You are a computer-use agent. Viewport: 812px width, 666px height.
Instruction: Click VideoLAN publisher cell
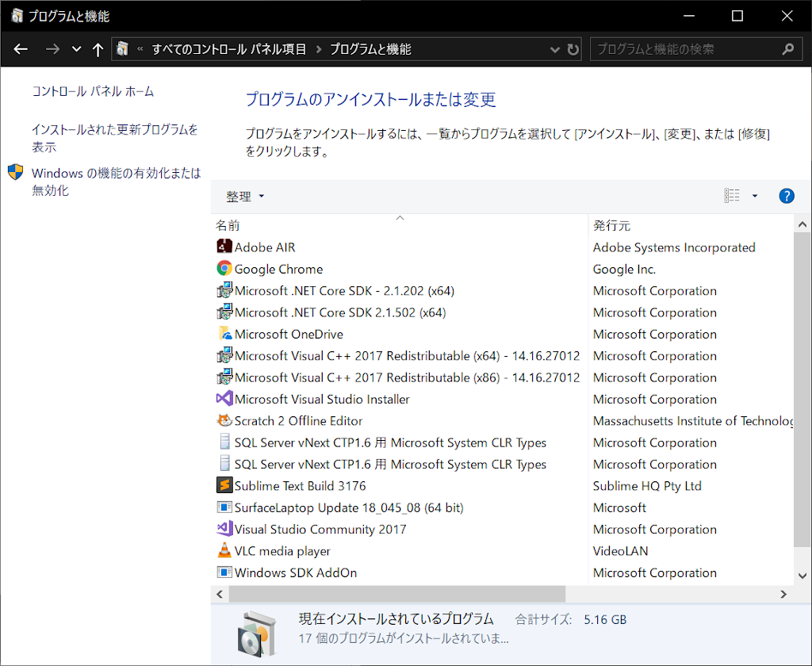point(620,551)
